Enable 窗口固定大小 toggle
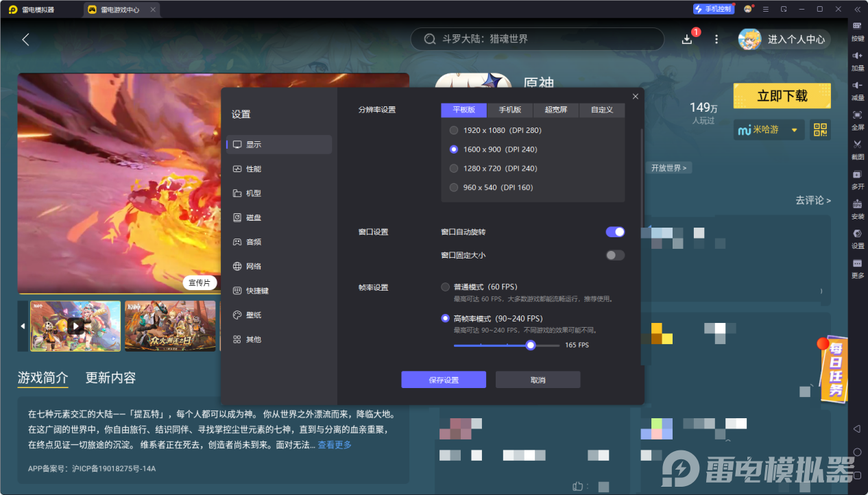868x495 pixels. 615,255
